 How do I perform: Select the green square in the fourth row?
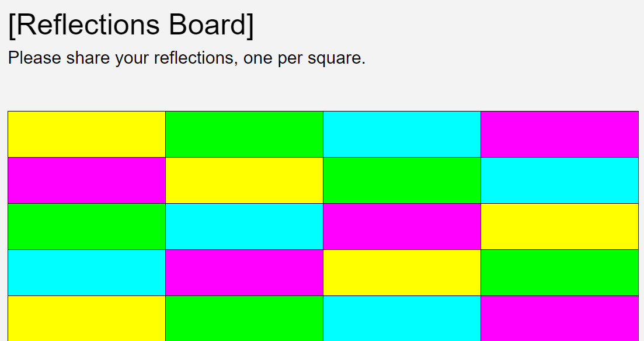coord(559,273)
